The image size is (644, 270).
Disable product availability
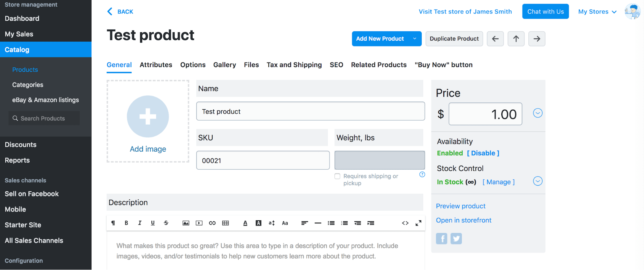483,153
